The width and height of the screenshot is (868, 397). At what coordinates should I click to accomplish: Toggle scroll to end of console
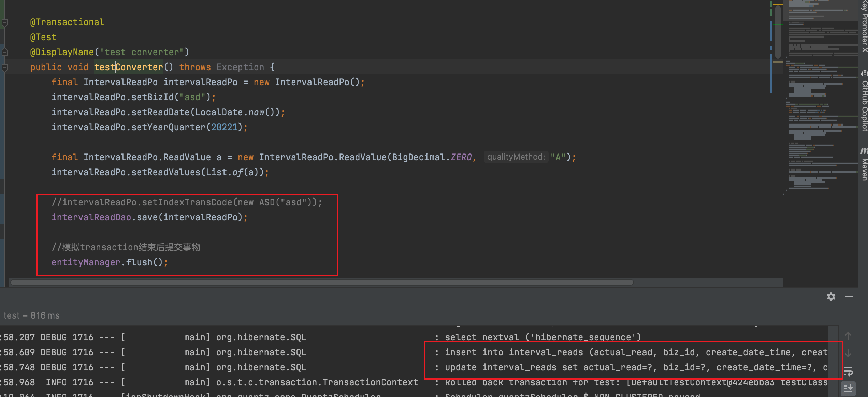(x=848, y=388)
